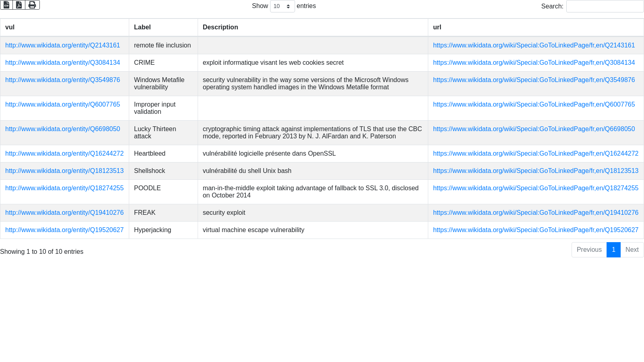This screenshot has height=362, width=644.
Task: Click the Search input field
Action: [605, 6]
